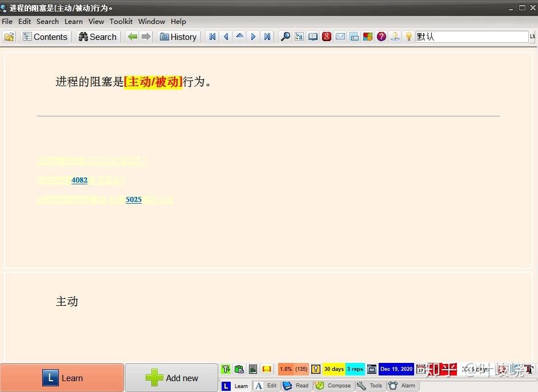Image resolution: width=538 pixels, height=392 pixels.
Task: Open the Help menu
Action: (x=178, y=21)
